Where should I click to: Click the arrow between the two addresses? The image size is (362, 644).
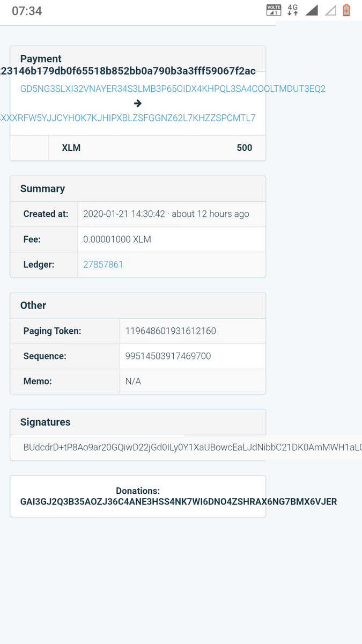pyautogui.click(x=138, y=103)
